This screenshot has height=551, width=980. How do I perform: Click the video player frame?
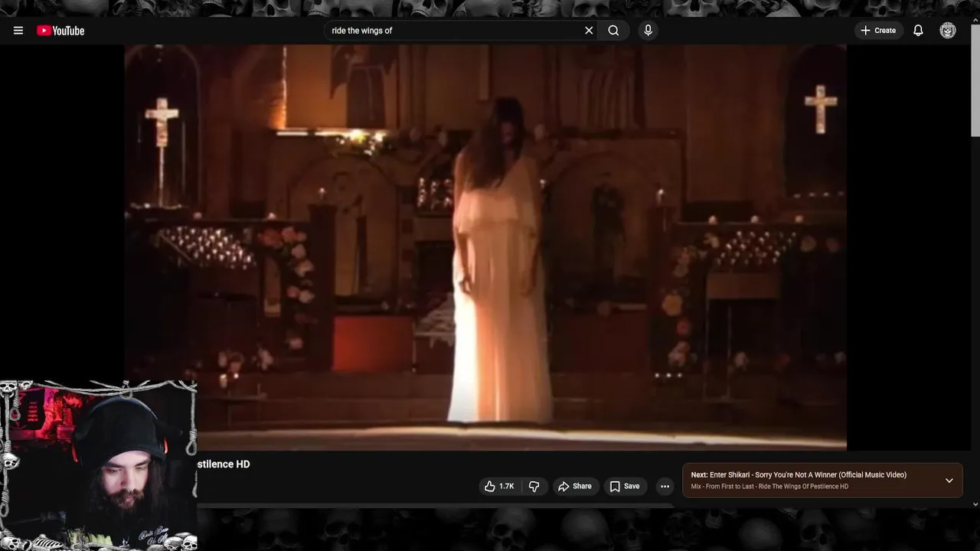pos(485,246)
